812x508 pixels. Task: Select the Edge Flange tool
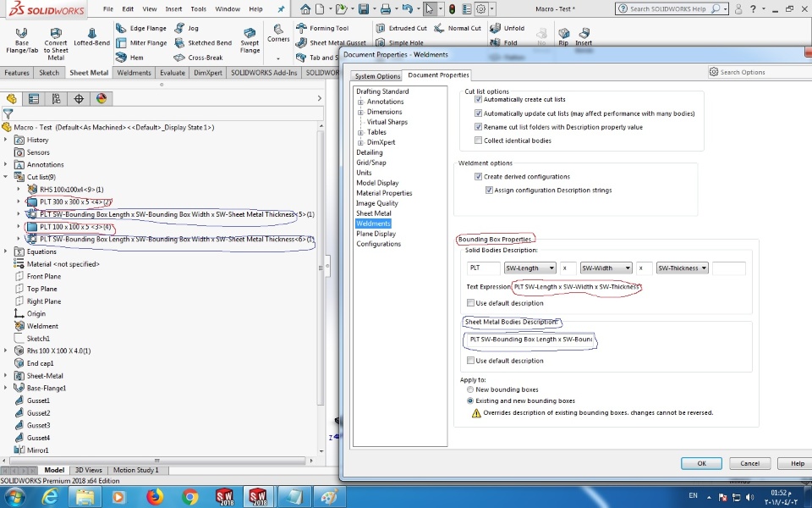point(141,28)
